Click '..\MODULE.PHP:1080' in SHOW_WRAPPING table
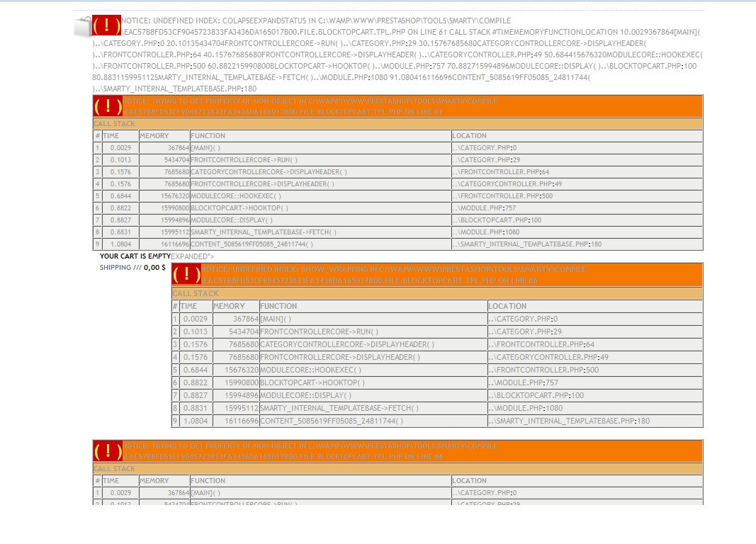Screen dimensions: 756x544 (x=526, y=408)
